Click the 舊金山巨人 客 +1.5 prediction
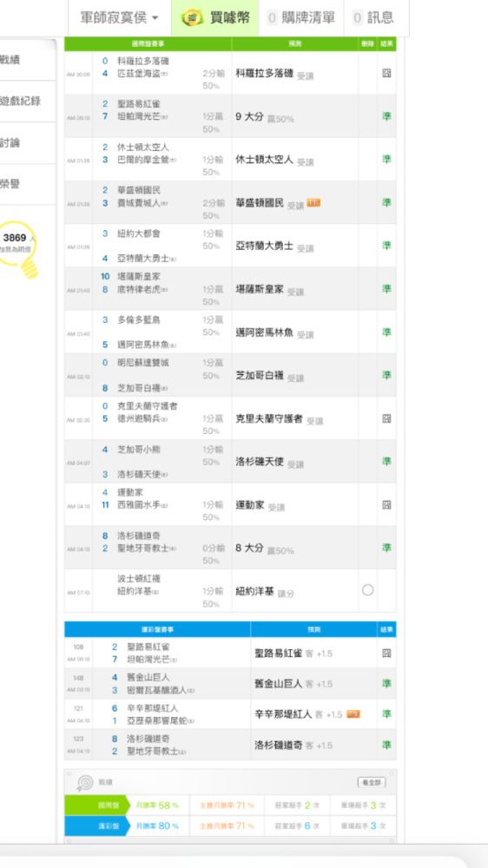The image size is (488, 868). point(293,684)
